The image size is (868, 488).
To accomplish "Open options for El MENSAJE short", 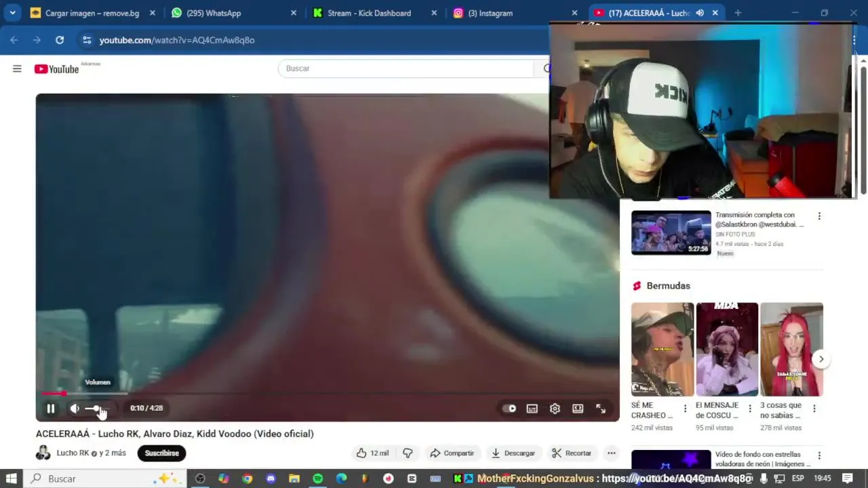I will tap(750, 409).
